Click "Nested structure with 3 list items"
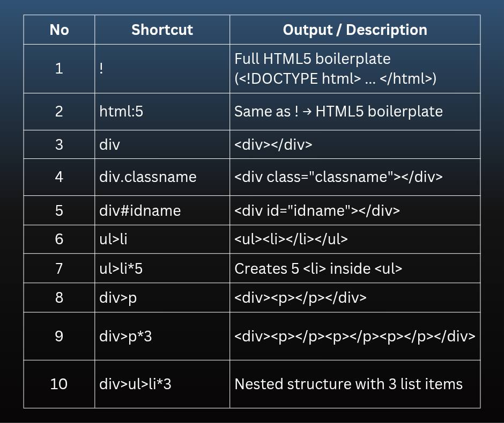This screenshot has width=504, height=423. point(349,384)
